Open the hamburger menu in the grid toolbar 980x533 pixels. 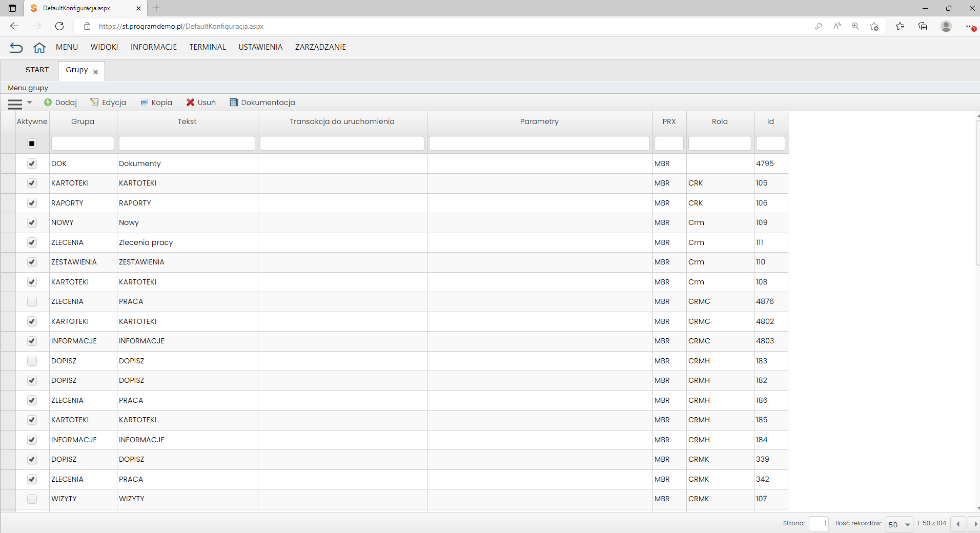click(15, 104)
